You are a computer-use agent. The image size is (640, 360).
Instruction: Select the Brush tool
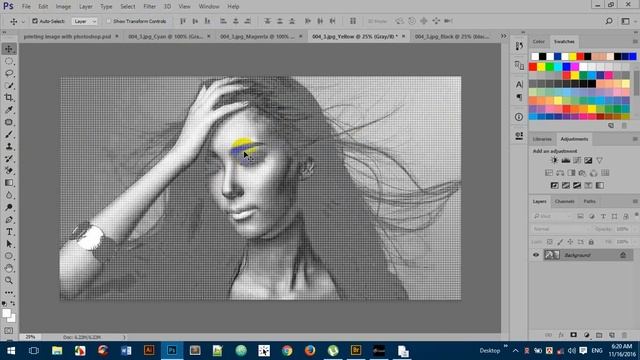tap(9, 134)
